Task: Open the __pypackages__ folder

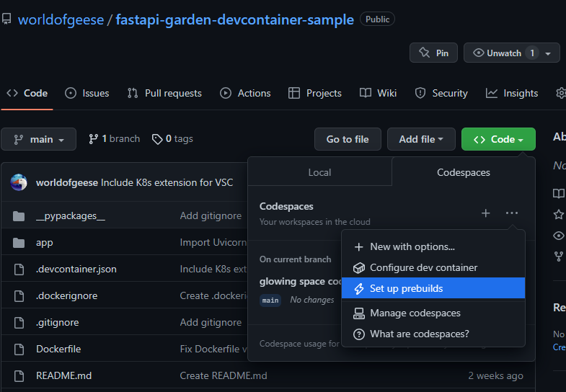Action: click(71, 216)
